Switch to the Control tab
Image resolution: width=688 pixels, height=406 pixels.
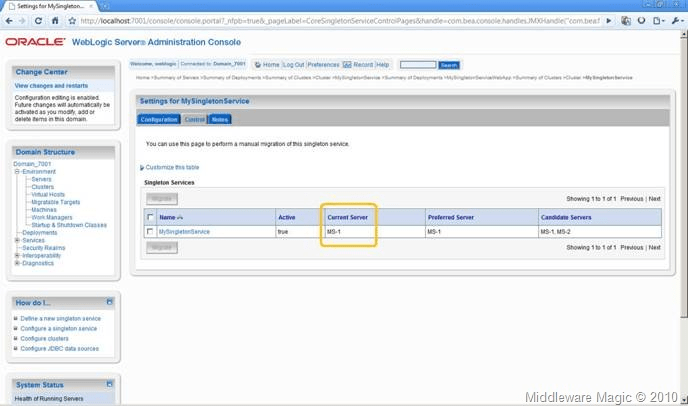pos(194,119)
